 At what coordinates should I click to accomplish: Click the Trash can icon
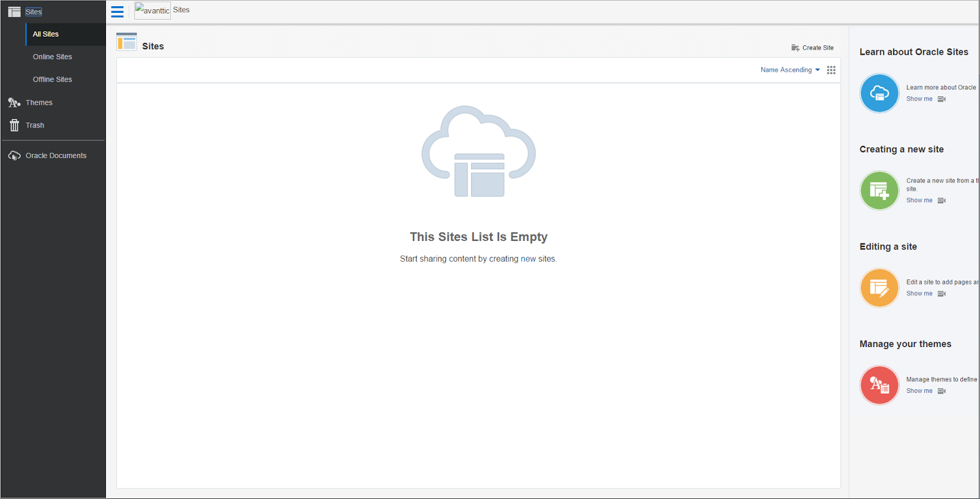(14, 125)
